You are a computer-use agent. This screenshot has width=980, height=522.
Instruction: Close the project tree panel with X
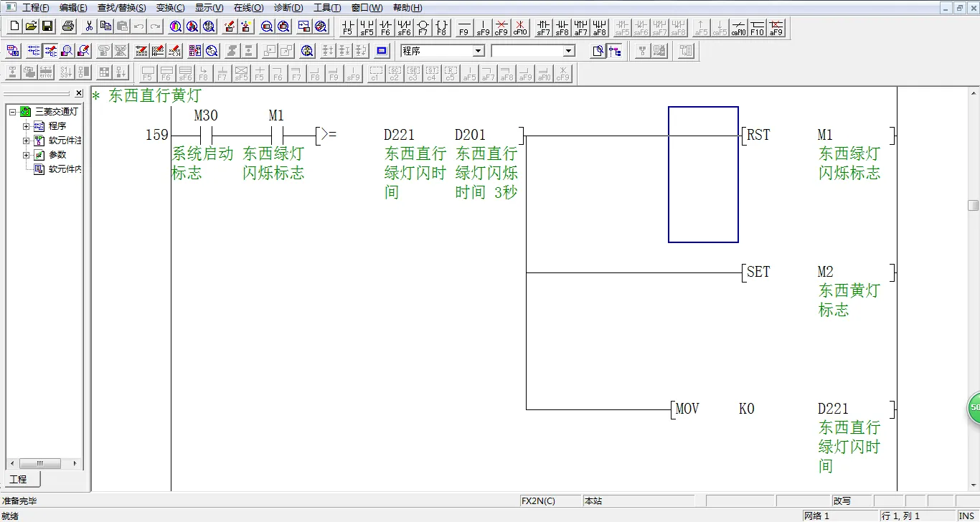(x=79, y=93)
